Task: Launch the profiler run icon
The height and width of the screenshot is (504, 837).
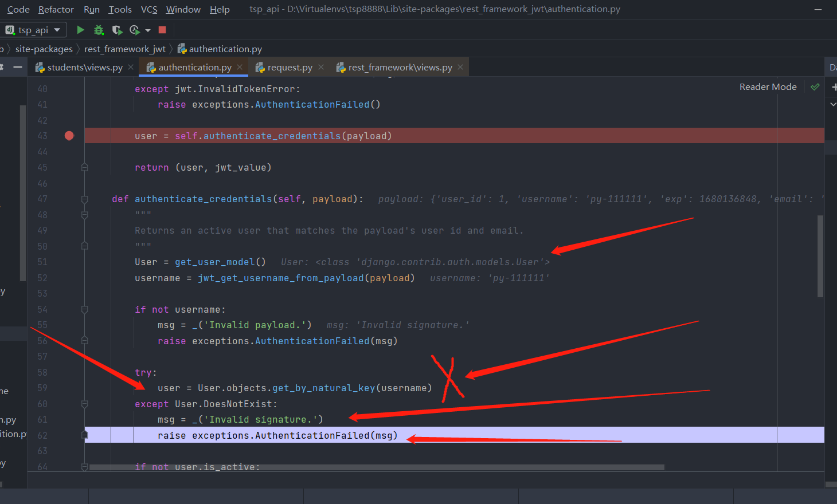Action: (135, 30)
